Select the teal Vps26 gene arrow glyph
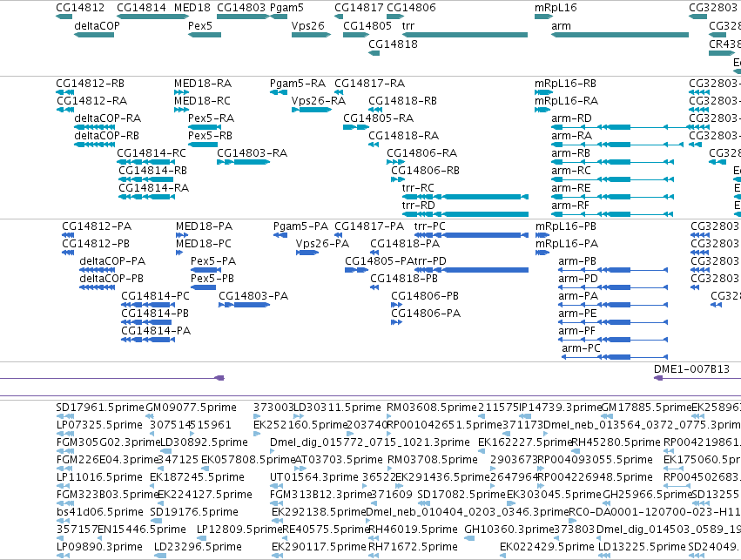741x560 pixels. (312, 35)
